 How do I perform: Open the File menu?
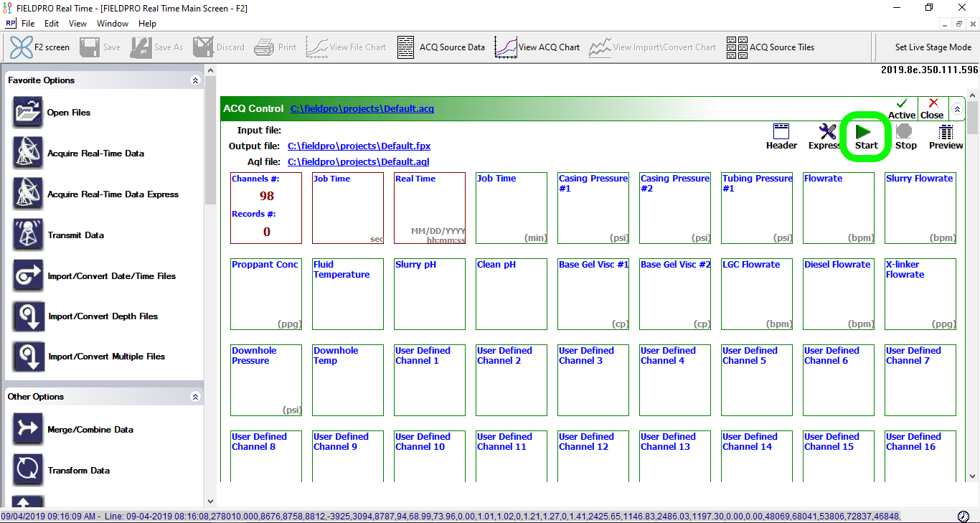pos(28,24)
